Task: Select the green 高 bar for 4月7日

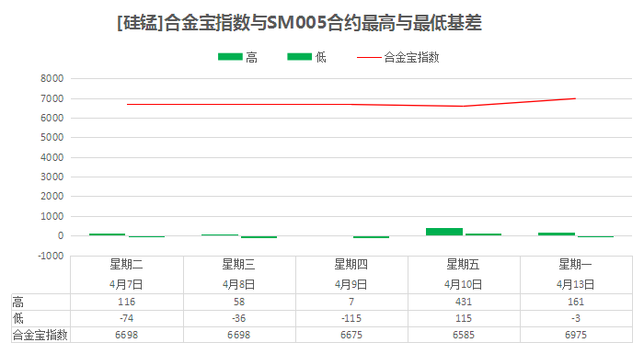Action: point(108,234)
